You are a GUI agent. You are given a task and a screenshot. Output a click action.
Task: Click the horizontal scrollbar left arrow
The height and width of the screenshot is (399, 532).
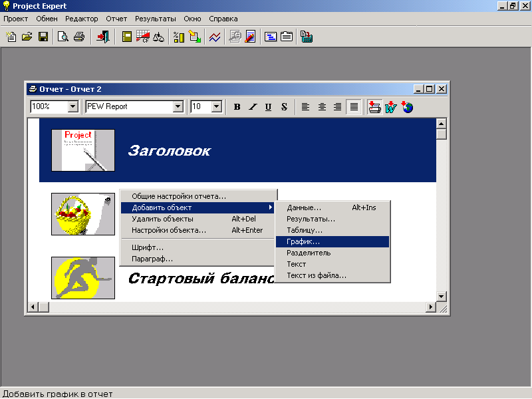point(33,307)
